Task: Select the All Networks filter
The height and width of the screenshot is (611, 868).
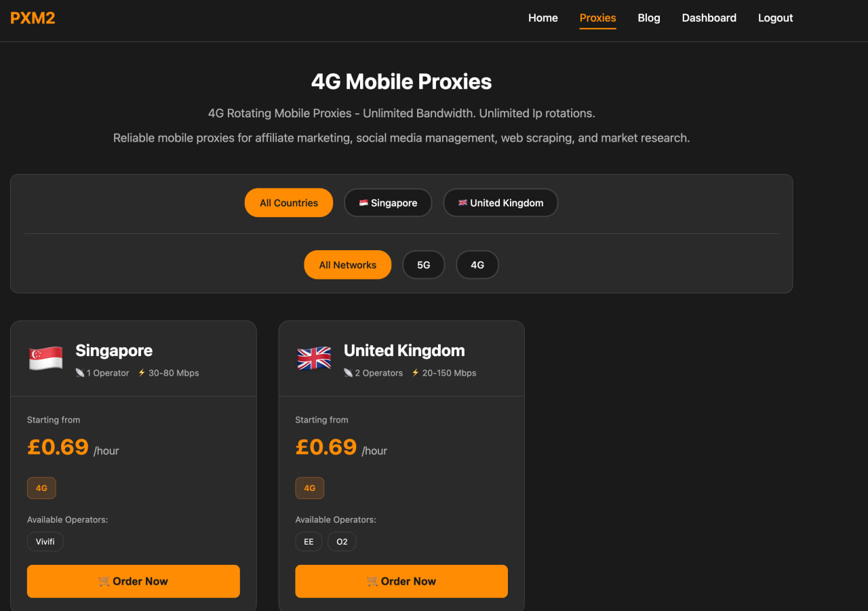Action: [x=348, y=265]
